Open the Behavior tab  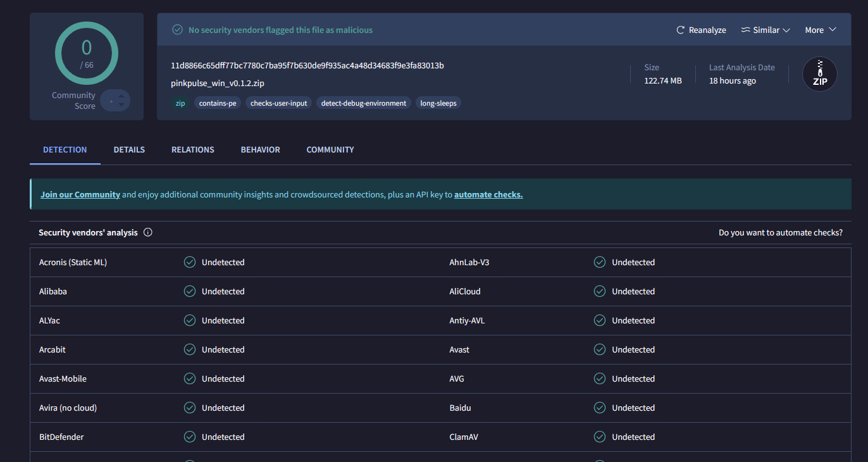pos(260,150)
